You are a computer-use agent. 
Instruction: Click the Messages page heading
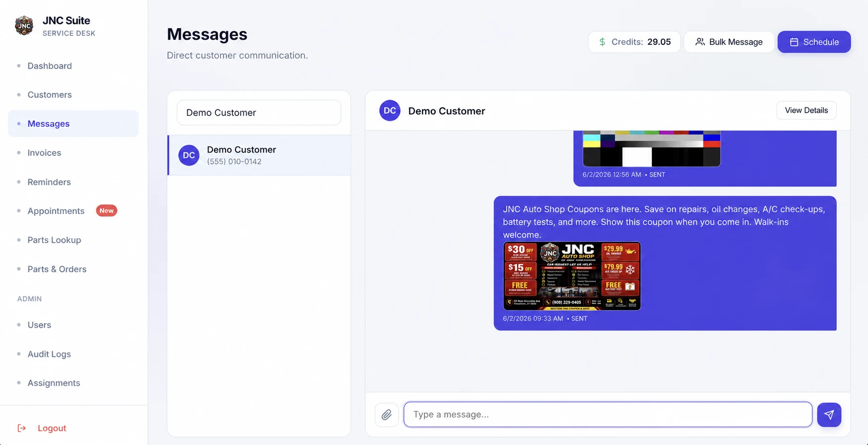[207, 34]
